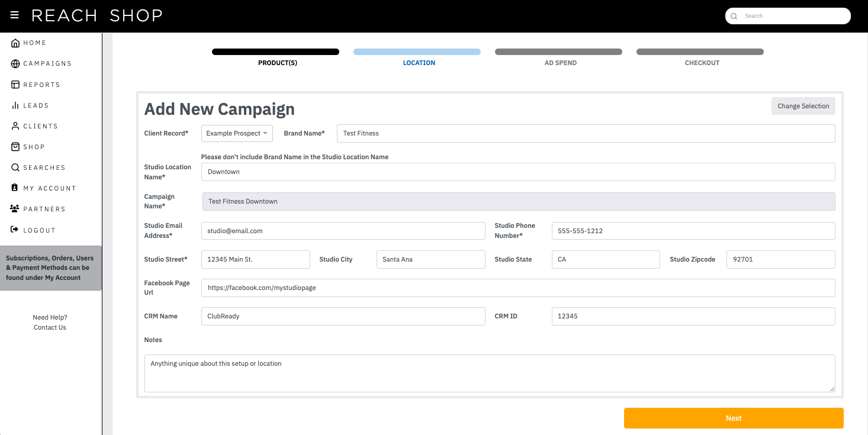The image size is (868, 435).
Task: Open Leads using the bar chart icon
Action: tap(15, 105)
